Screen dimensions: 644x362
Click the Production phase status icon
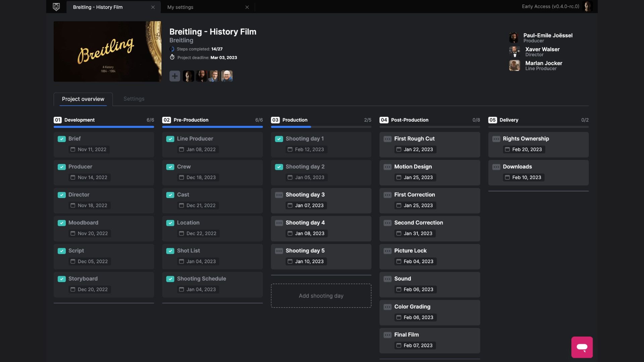click(x=275, y=120)
